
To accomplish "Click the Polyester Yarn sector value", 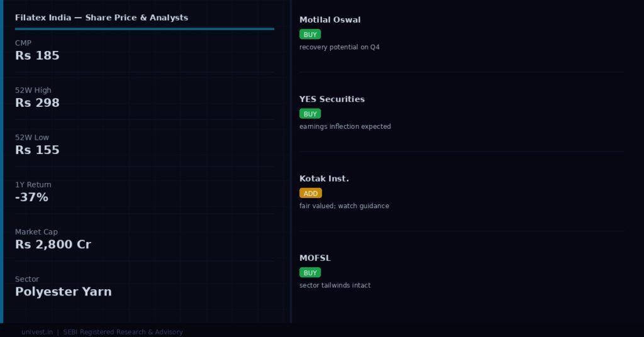I will (64, 292).
